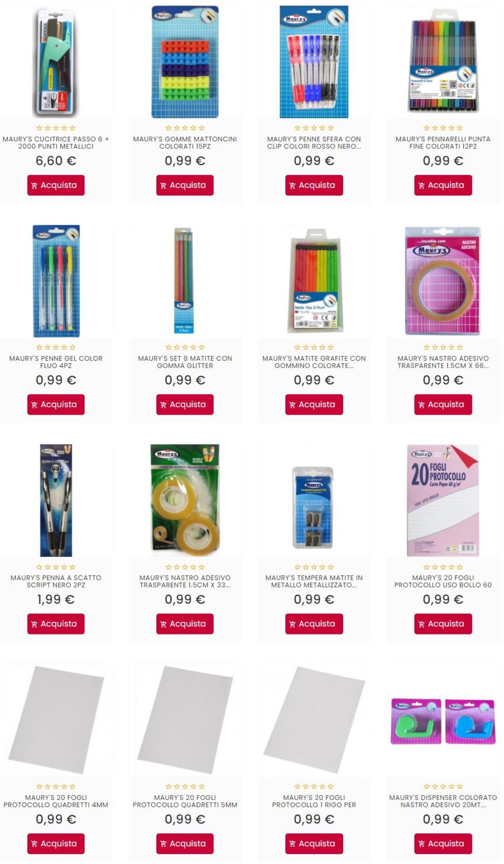The height and width of the screenshot is (864, 504).
Task: Open Maury's 20 Fogli Protocollo 1 Rigo link
Action: (x=314, y=801)
